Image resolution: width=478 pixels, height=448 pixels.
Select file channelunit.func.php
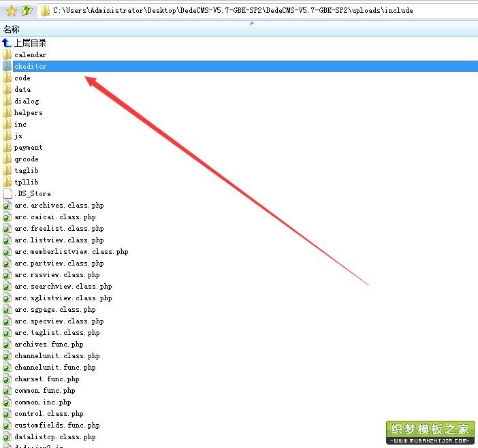(x=55, y=368)
